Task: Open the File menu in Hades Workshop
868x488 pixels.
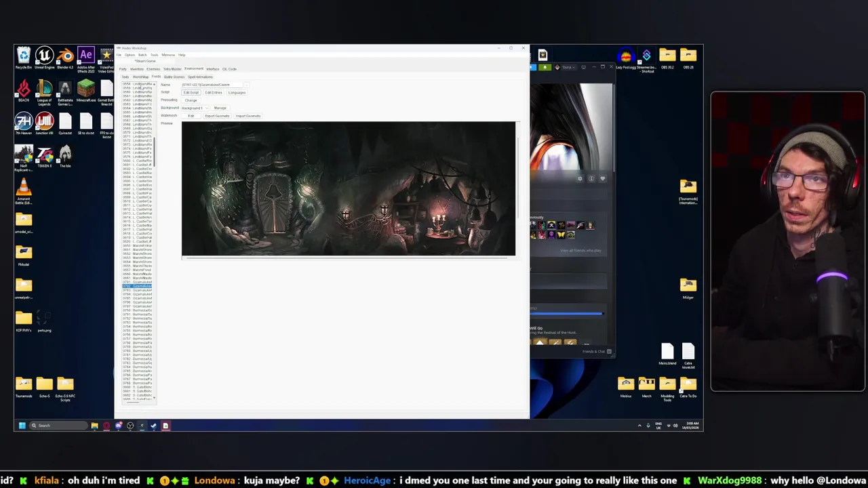Action: coord(118,55)
